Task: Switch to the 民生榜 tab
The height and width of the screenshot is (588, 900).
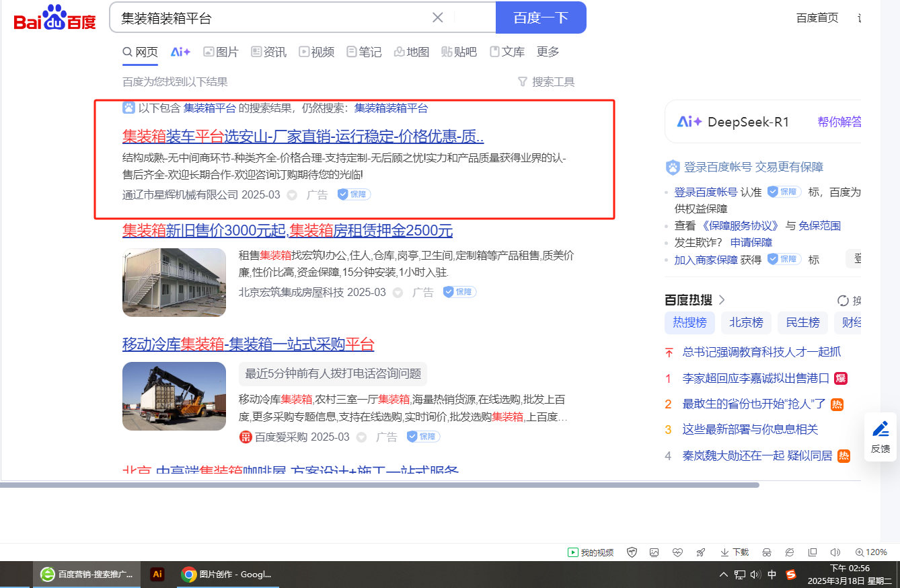Action: [802, 322]
